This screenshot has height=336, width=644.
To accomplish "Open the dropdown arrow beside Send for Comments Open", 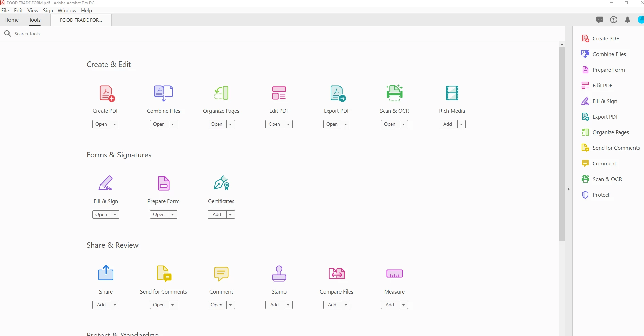I will 173,305.
